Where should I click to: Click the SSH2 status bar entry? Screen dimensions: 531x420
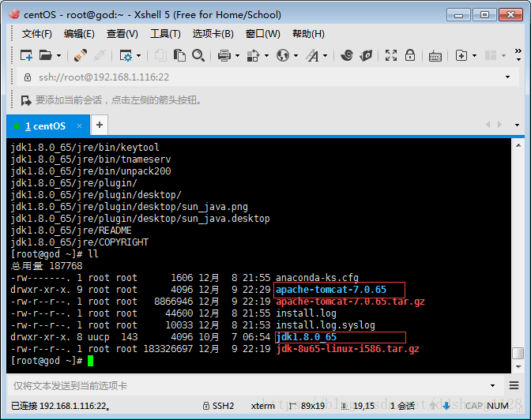[218, 406]
